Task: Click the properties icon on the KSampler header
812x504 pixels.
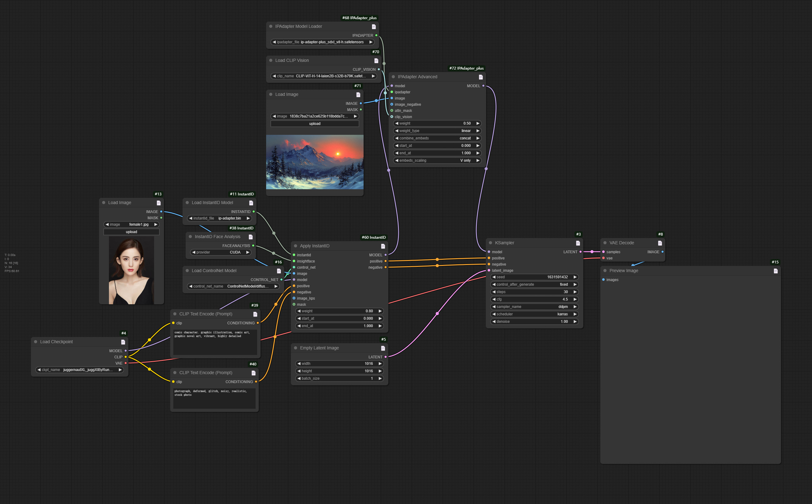Action: point(578,243)
